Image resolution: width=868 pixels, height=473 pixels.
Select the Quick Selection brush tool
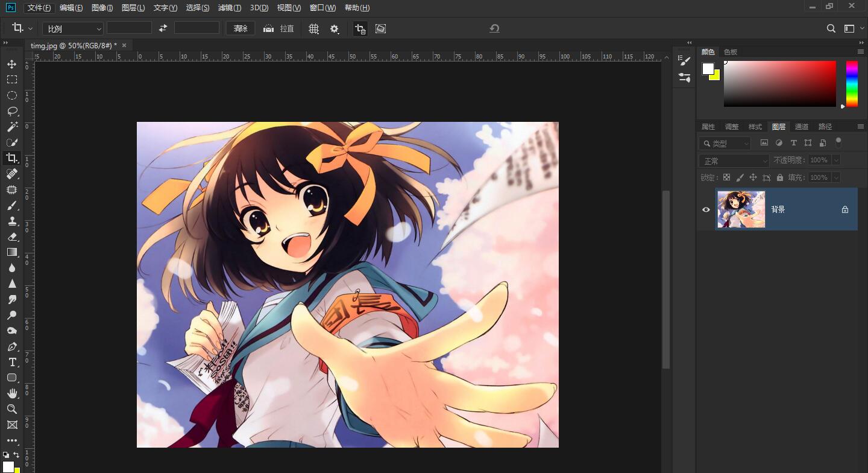(11, 142)
